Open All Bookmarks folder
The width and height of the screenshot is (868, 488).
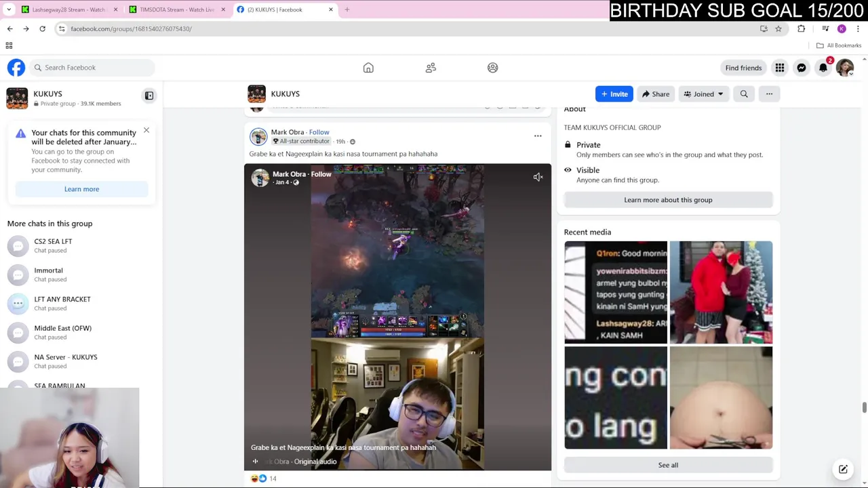pos(839,45)
